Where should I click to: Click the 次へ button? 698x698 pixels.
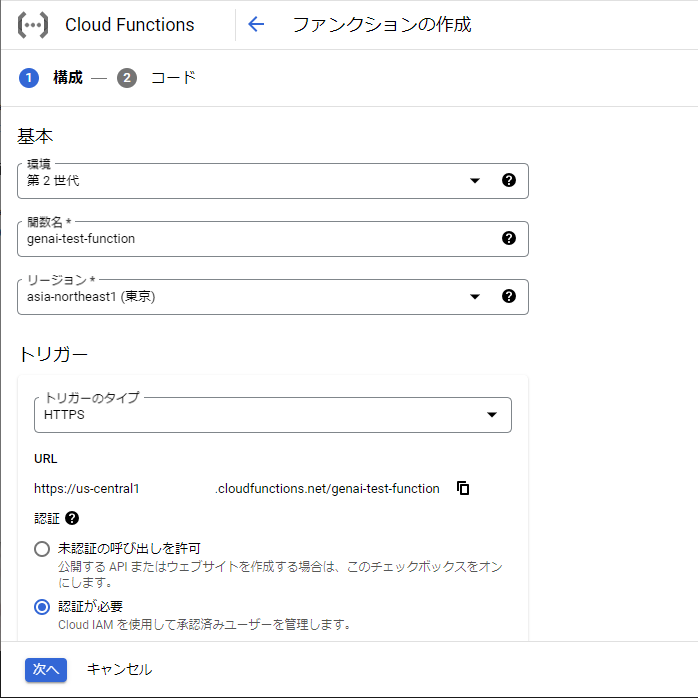[46, 670]
